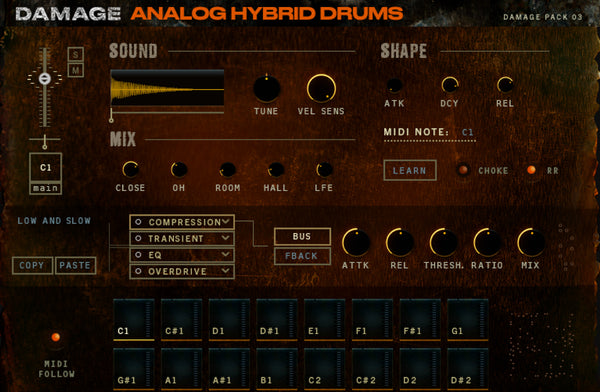The height and width of the screenshot is (392, 600).
Task: Expand the OVERDRIVE dropdown arrow
Action: [x=226, y=271]
